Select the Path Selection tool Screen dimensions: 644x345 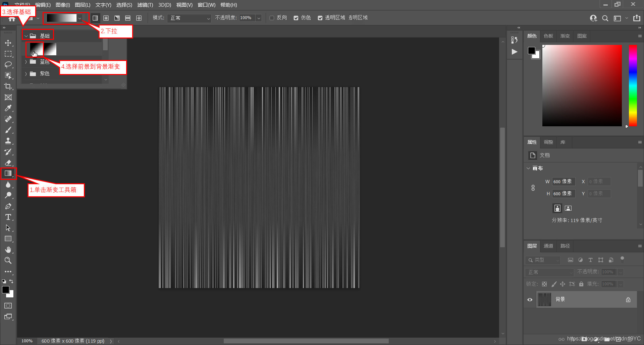[x=8, y=228]
